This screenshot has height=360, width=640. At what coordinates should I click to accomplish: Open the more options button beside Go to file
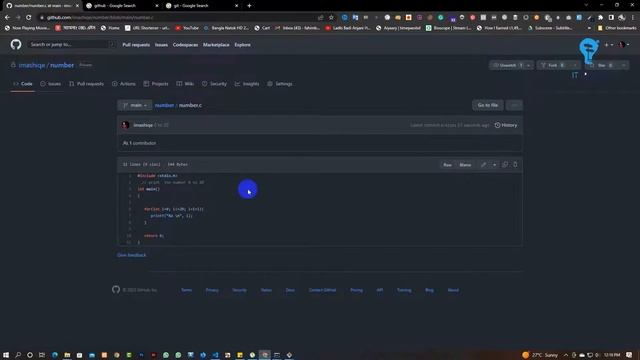(x=514, y=105)
